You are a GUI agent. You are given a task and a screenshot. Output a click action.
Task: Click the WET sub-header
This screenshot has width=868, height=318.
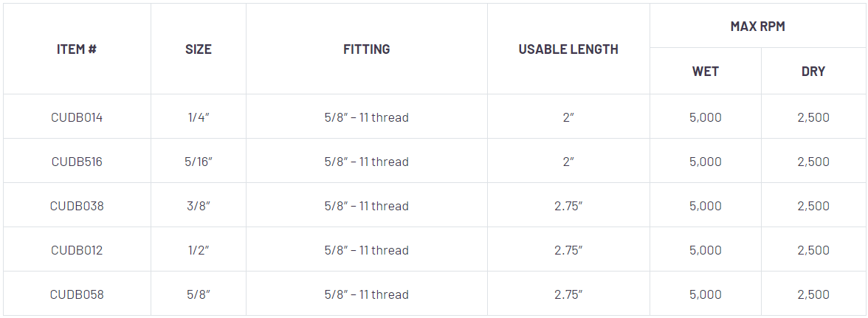click(705, 72)
